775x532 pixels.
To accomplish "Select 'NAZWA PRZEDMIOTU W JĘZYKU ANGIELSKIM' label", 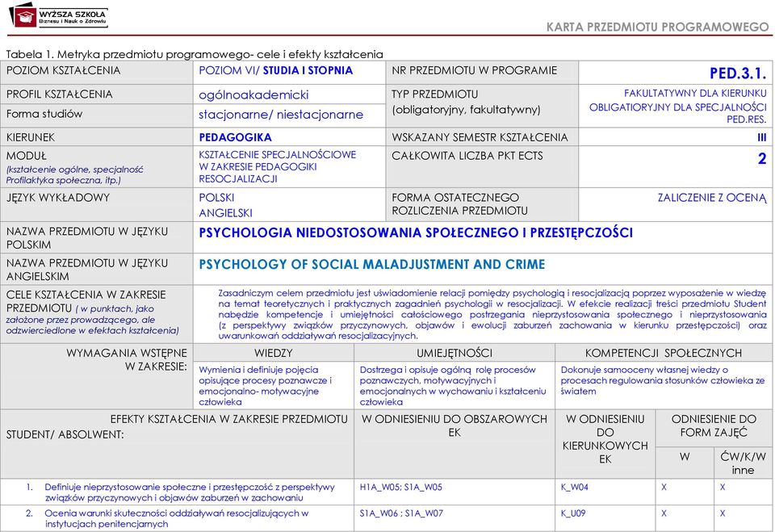I will [87, 270].
